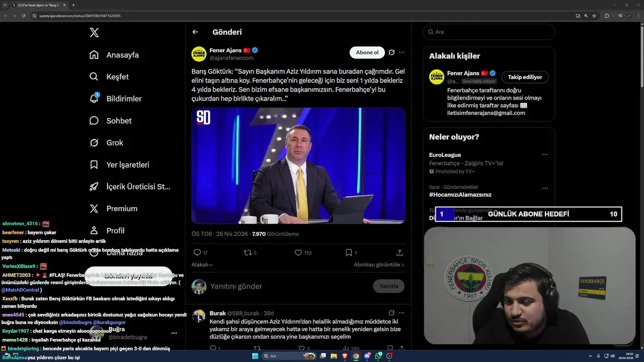Open Discord from taskbar
This screenshot has height=362, width=644.
(367, 356)
